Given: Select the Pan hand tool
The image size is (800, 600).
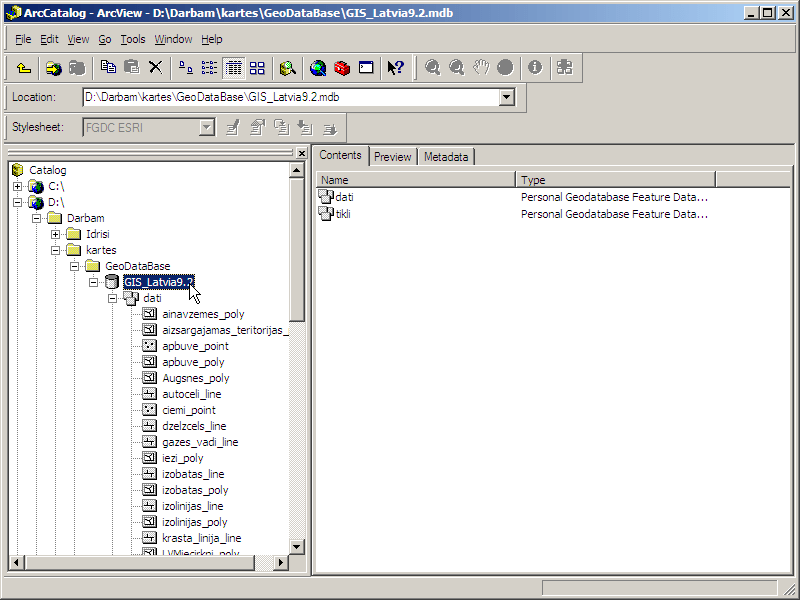Looking at the screenshot, I should 481,68.
